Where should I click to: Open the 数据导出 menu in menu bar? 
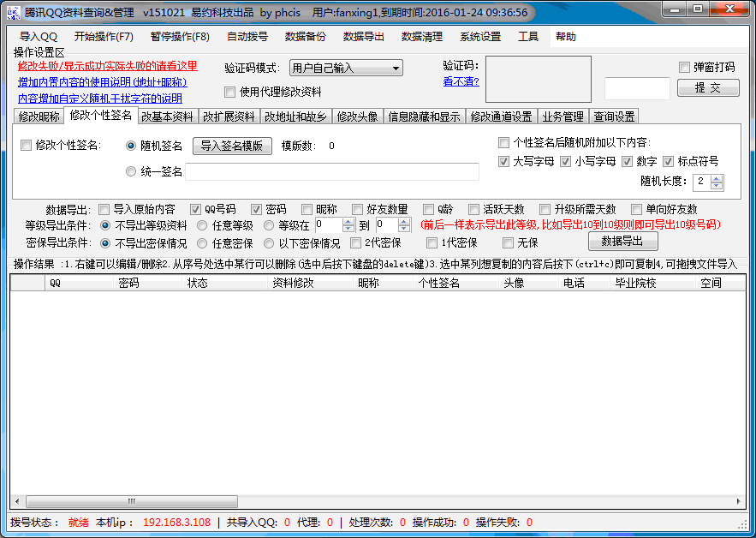(x=364, y=37)
